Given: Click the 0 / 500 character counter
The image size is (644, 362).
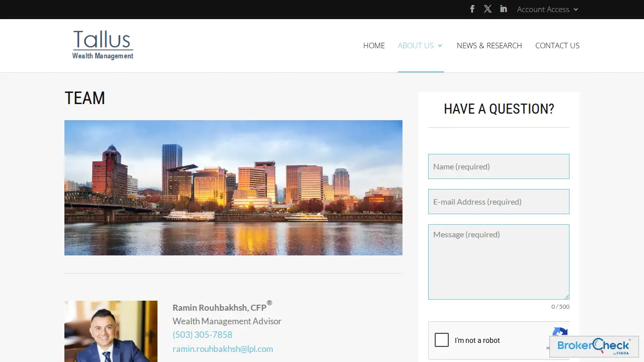Looking at the screenshot, I should 560,307.
